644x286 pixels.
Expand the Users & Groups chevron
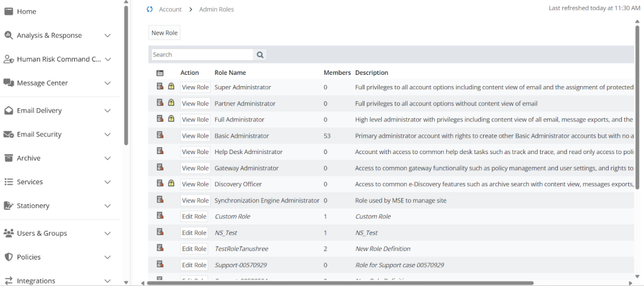pos(108,233)
